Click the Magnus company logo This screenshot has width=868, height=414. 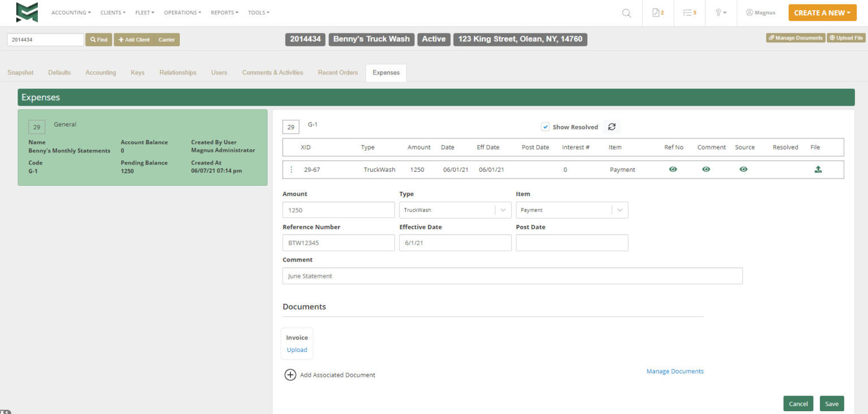point(27,11)
